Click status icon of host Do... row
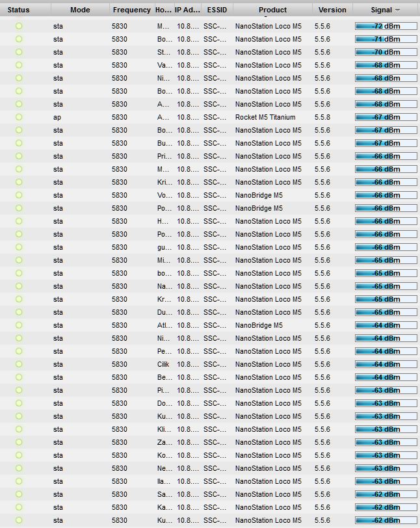Viewport: 420px width, 528px height. click(x=19, y=403)
